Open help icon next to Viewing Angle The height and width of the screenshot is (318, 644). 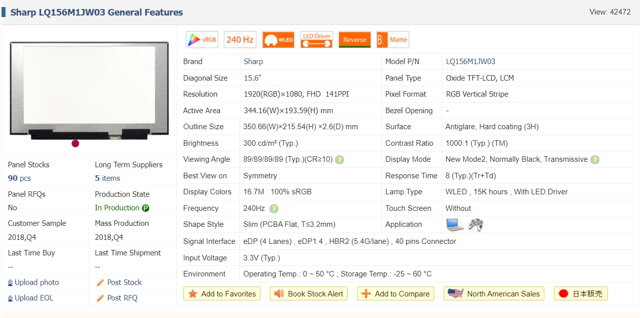340,160
